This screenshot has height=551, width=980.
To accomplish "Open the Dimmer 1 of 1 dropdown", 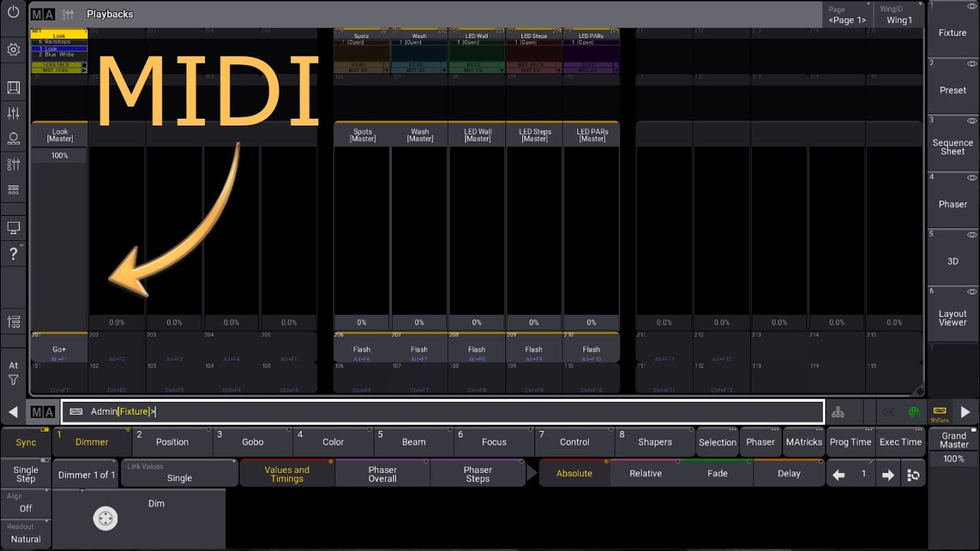I will tap(87, 474).
